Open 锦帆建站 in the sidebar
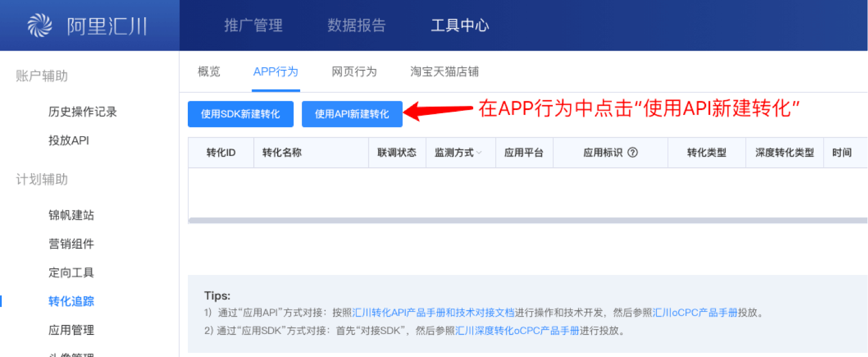Image resolution: width=868 pixels, height=357 pixels. [x=71, y=215]
